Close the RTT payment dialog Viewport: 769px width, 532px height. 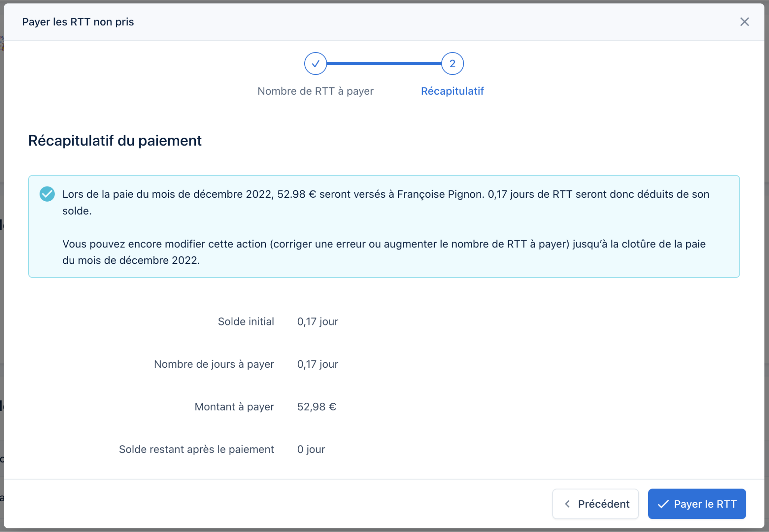(x=744, y=22)
